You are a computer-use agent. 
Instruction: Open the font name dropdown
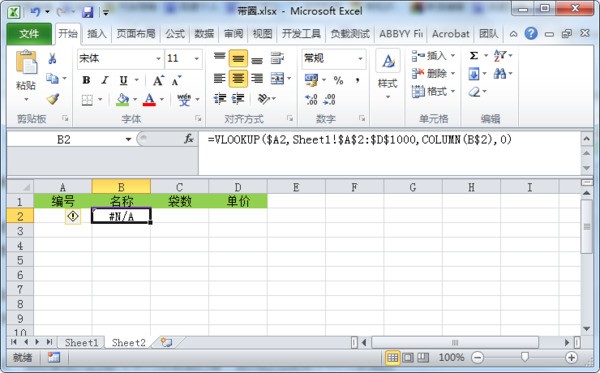point(158,59)
